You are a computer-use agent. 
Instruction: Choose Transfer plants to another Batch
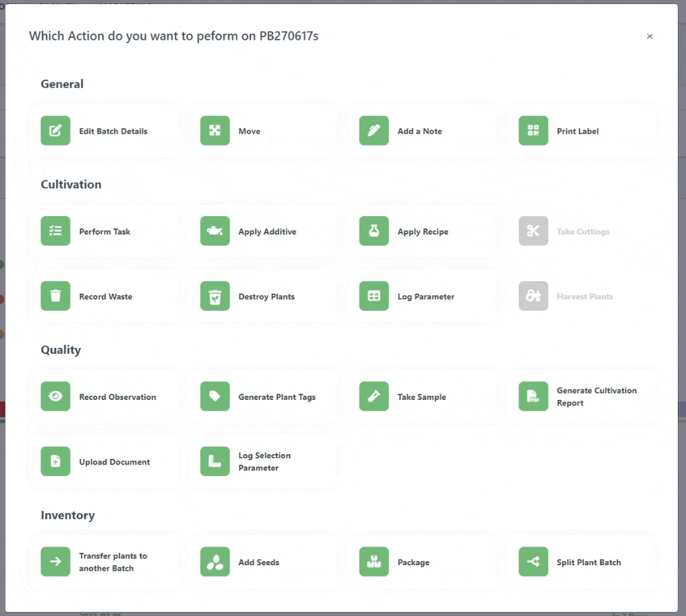point(113,562)
